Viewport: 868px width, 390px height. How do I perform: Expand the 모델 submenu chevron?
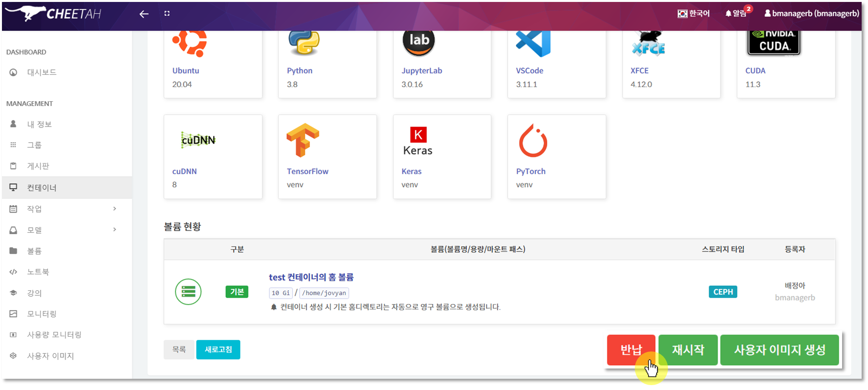114,230
